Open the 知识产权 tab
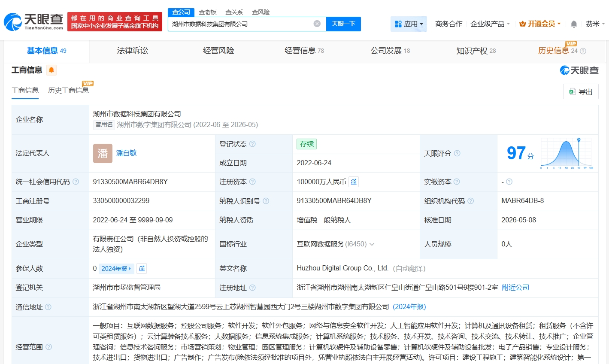Image resolution: width=609 pixels, height=364 pixels. pyautogui.click(x=476, y=51)
